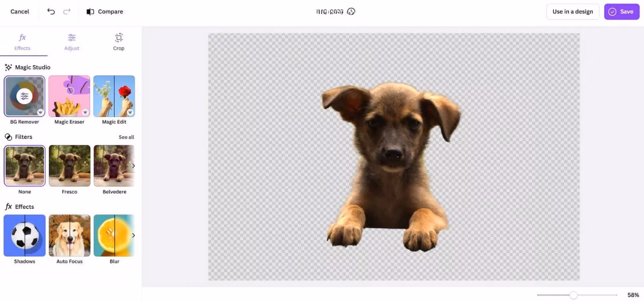
Task: Switch to the Adjust tab
Action: [72, 42]
